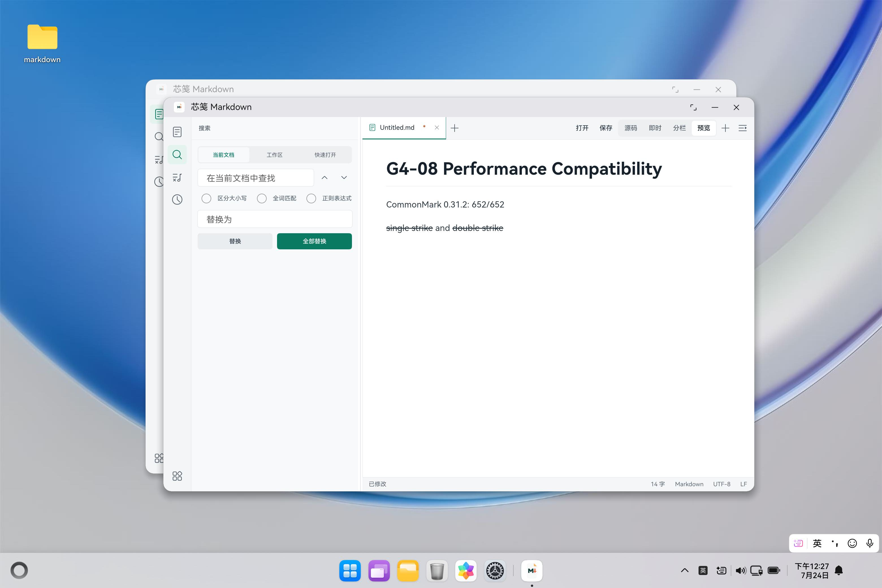Click the gray 替换 button
Viewport: 882px width, 588px height.
235,241
